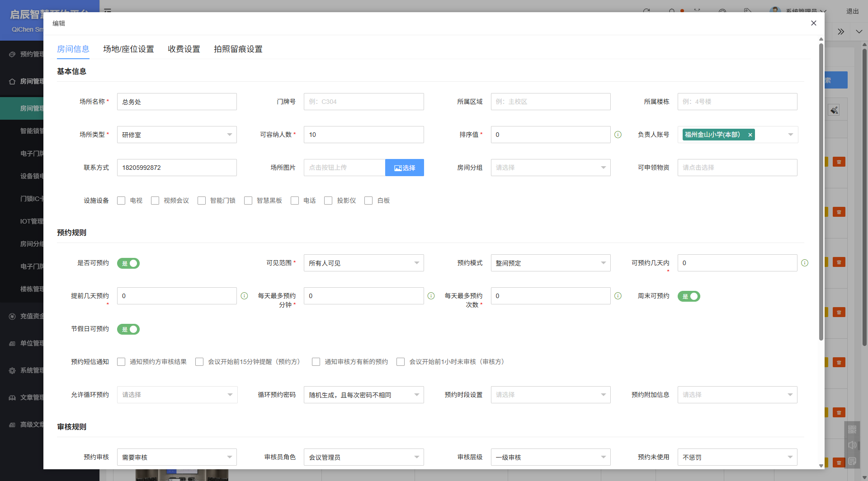Image resolution: width=868 pixels, height=481 pixels.
Task: Open the IOT管理 sidebar menu item
Action: 22,221
